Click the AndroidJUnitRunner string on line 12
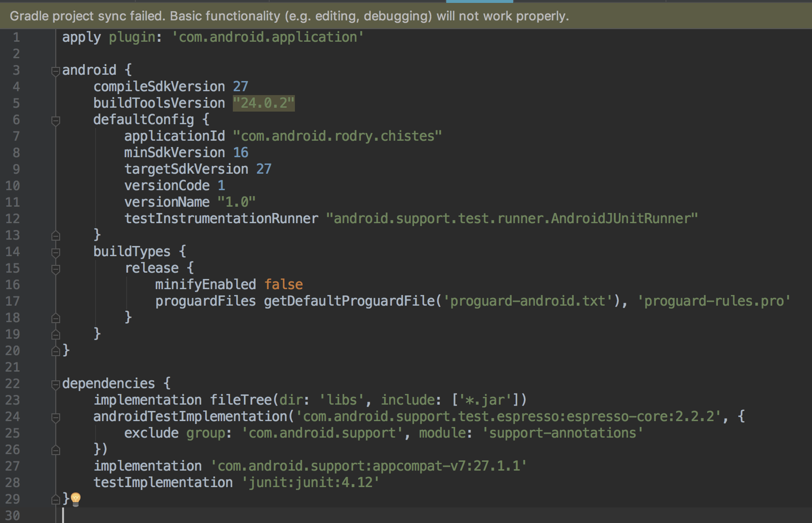The height and width of the screenshot is (523, 812). point(512,218)
